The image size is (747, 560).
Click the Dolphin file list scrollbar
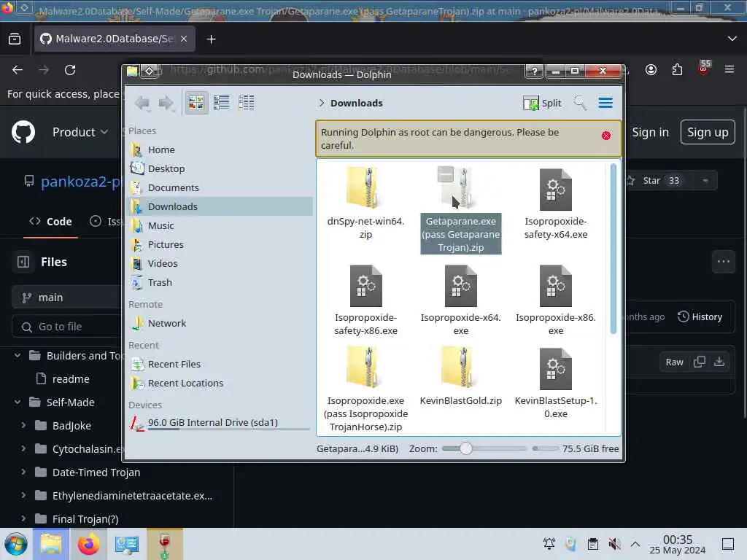point(613,249)
